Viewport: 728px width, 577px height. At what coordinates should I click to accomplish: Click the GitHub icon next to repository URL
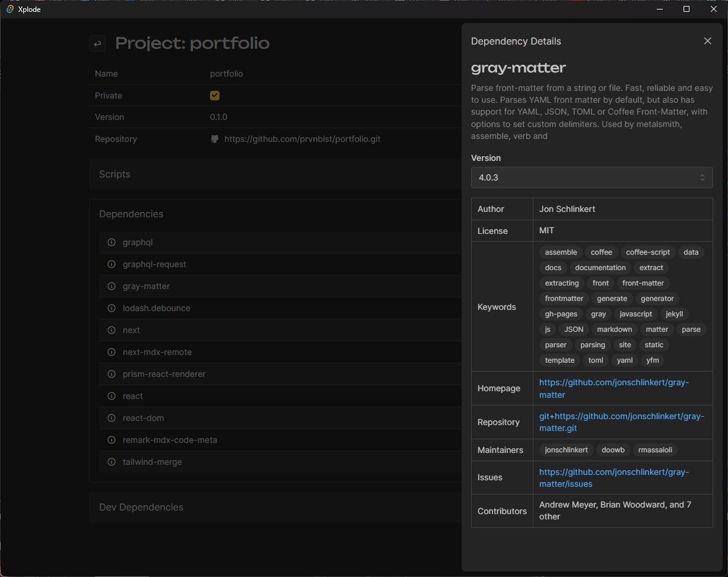tap(215, 139)
